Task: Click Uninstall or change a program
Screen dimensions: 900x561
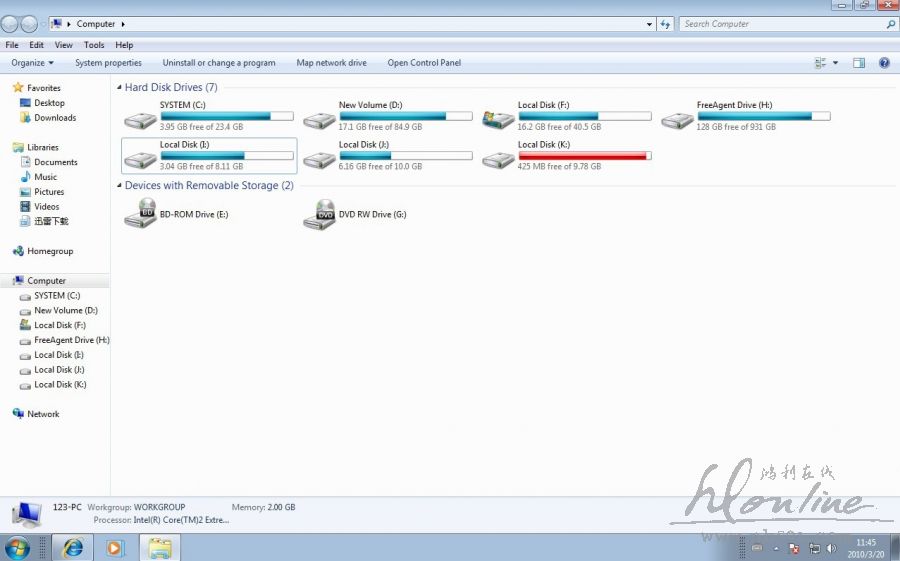Action: click(219, 63)
